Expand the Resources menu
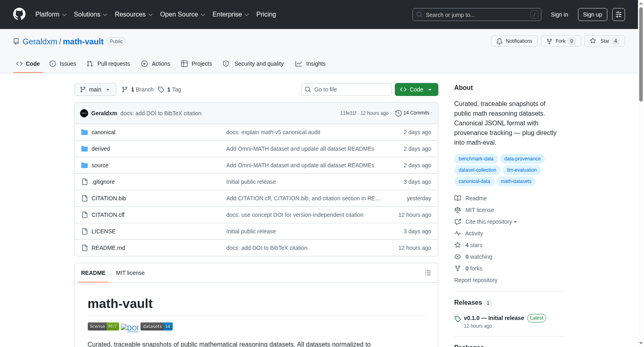Image resolution: width=644 pixels, height=347 pixels. tap(134, 15)
